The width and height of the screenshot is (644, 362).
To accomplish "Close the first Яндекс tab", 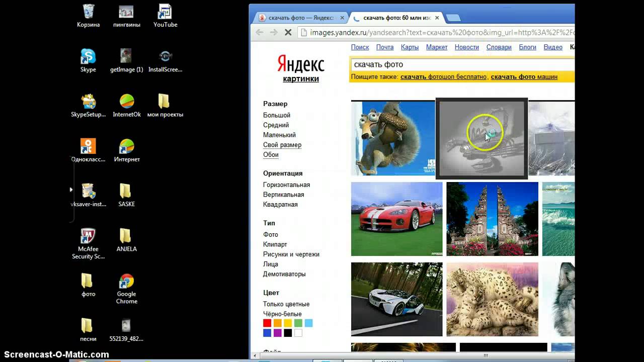I will (342, 18).
